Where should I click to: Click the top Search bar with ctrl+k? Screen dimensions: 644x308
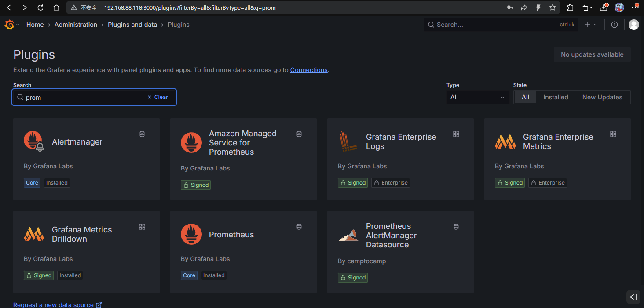coord(501,25)
